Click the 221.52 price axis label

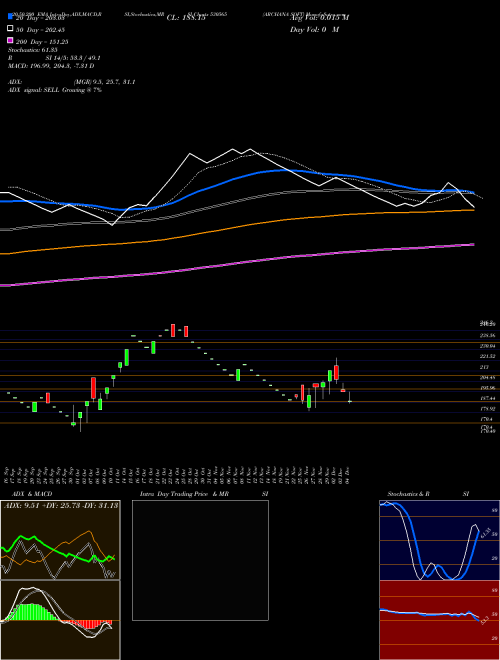(x=487, y=356)
